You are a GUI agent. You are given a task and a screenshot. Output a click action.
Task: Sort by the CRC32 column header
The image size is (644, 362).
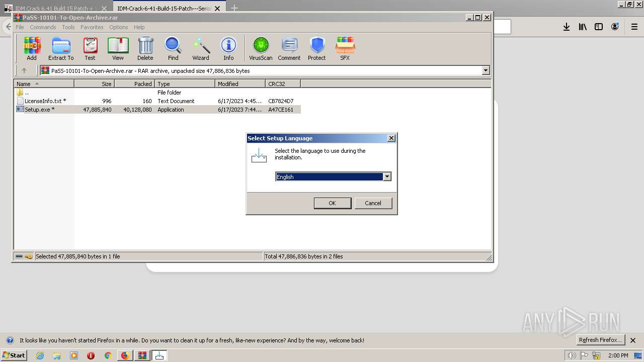(x=283, y=84)
